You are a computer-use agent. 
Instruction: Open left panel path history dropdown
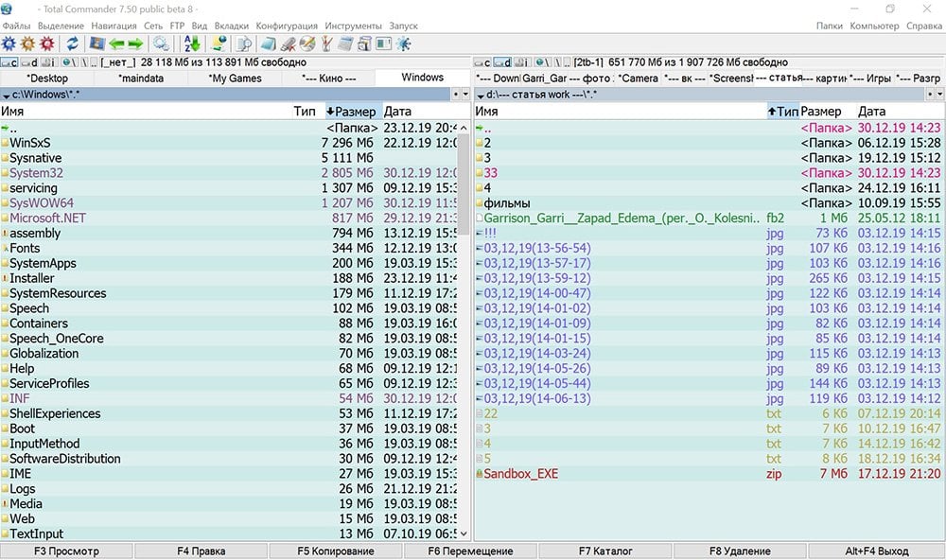(x=464, y=95)
